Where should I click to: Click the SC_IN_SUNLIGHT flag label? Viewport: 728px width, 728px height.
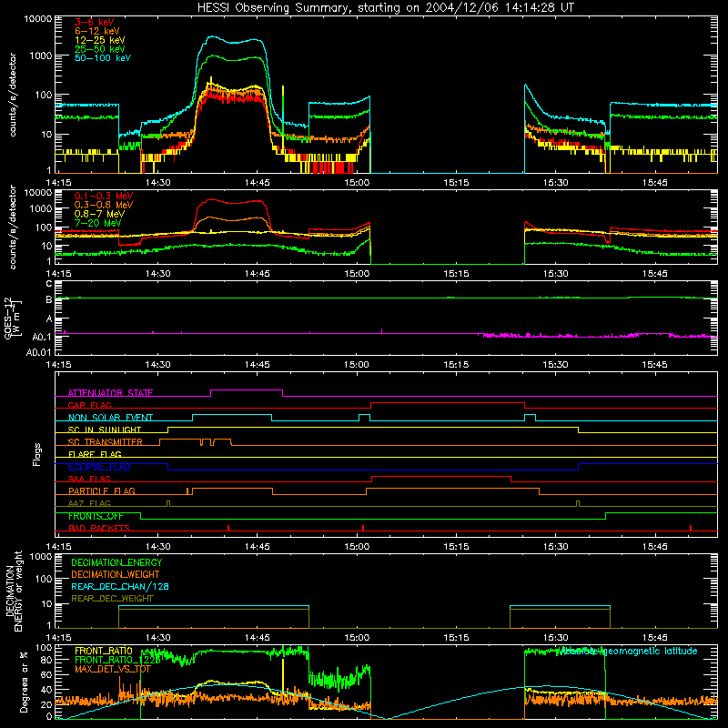click(105, 430)
